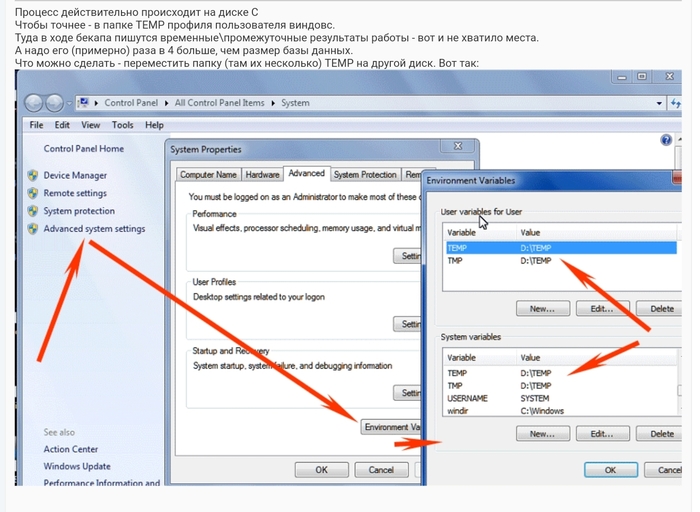
Task: Click the Forward navigation arrow button
Action: pyautogui.click(x=54, y=103)
